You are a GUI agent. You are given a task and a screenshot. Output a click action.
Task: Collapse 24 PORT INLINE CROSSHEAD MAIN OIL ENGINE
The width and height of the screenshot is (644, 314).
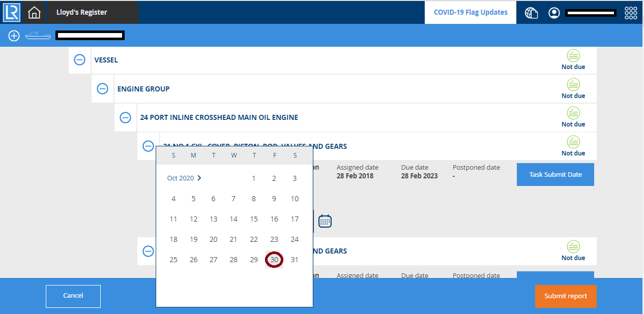(x=126, y=117)
